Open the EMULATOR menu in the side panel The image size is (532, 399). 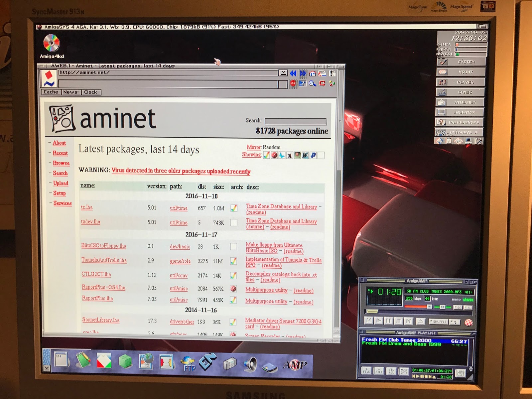coord(460,112)
